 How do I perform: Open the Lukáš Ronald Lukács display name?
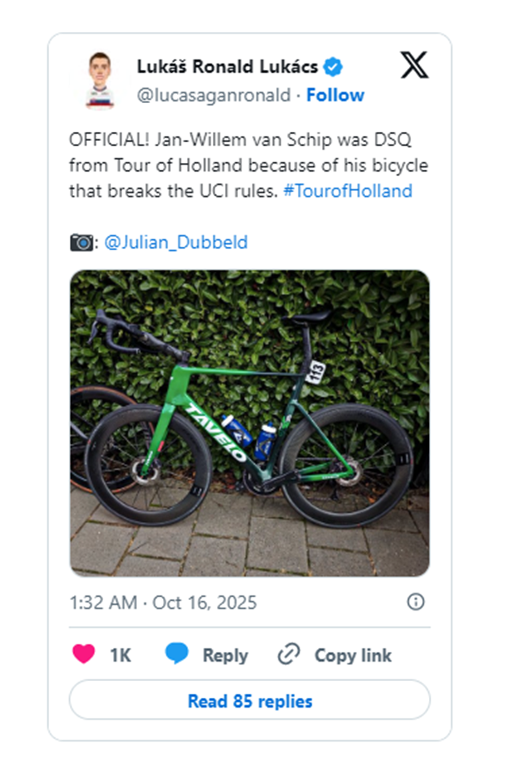(227, 66)
